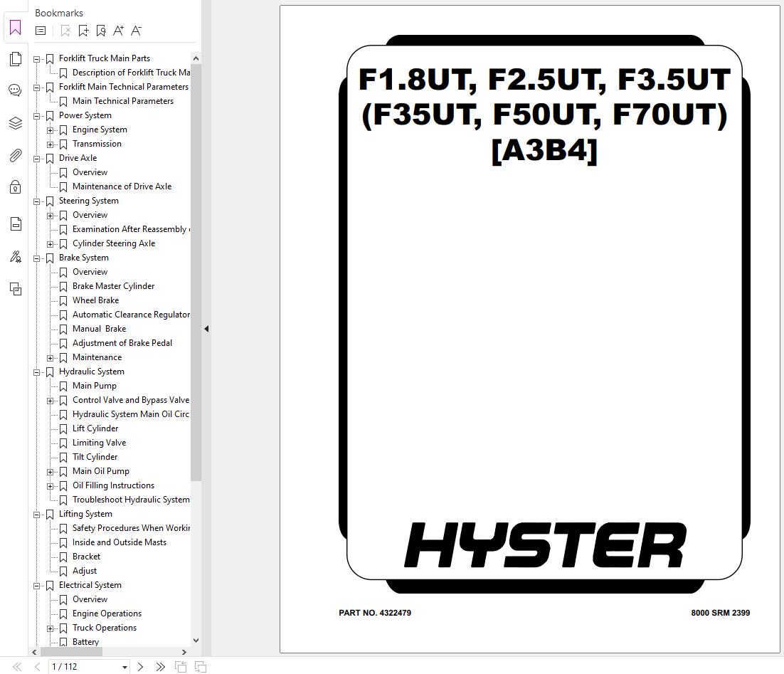Click bookmarks scroll up arrow
The height and width of the screenshot is (674, 784).
pyautogui.click(x=196, y=58)
